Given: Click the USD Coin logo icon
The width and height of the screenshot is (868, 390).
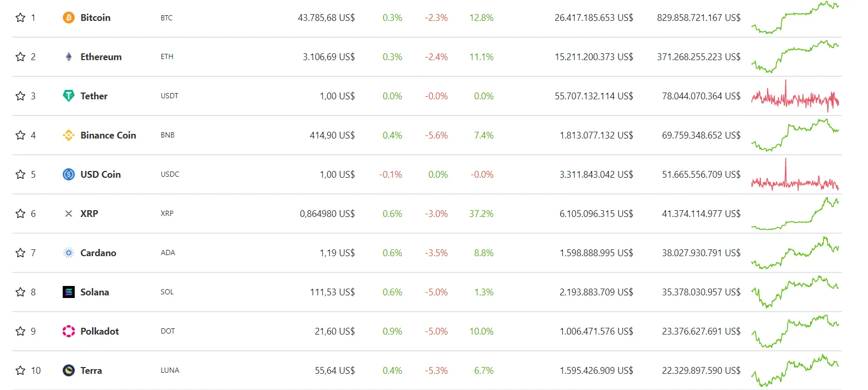Looking at the screenshot, I should click(x=68, y=175).
